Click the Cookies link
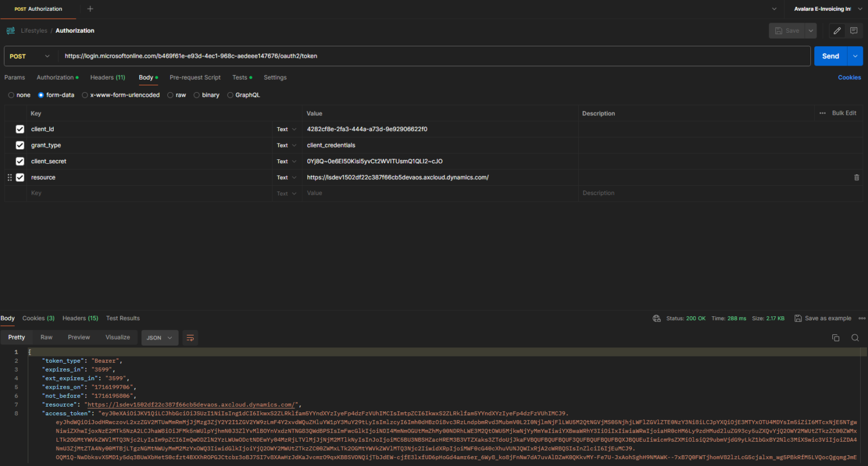This screenshot has width=868, height=466. coord(849,77)
